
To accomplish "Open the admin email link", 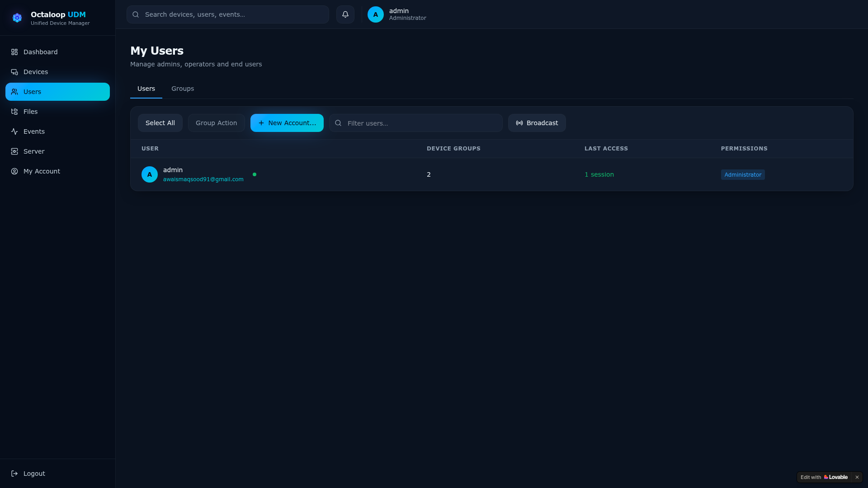I will [203, 179].
